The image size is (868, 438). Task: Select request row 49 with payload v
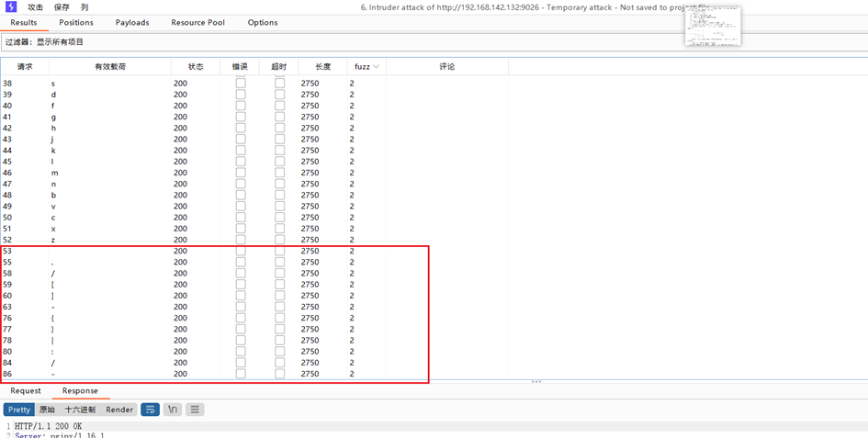pos(254,206)
